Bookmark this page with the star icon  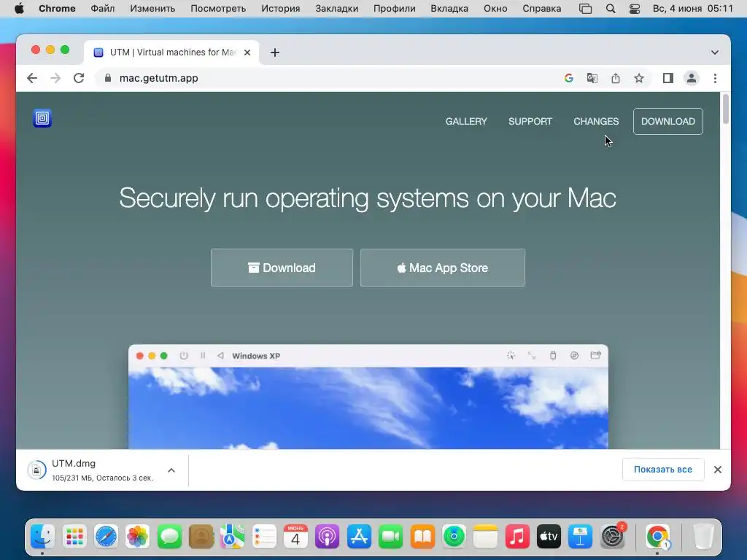pos(639,78)
